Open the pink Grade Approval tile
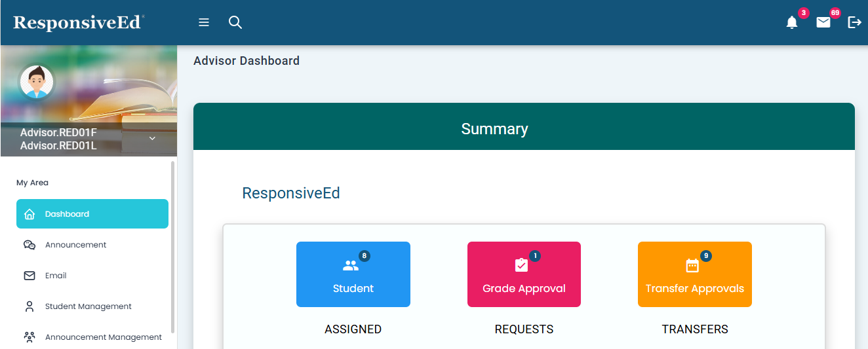Image resolution: width=868 pixels, height=349 pixels. coord(524,274)
